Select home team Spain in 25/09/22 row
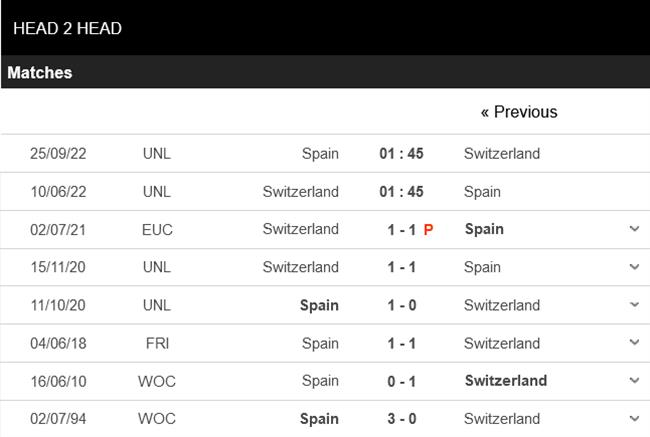The image size is (650, 437). 320,154
